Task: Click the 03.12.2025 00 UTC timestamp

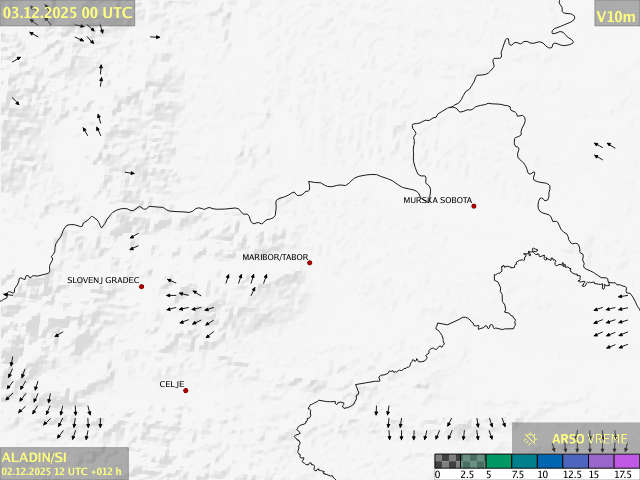Action: [67, 13]
